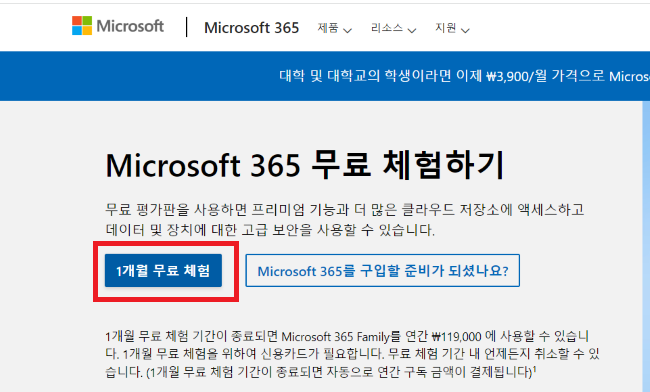The height and width of the screenshot is (392, 650).
Task: Click the fine print mentioning ₩119,000
Action: pos(352,354)
